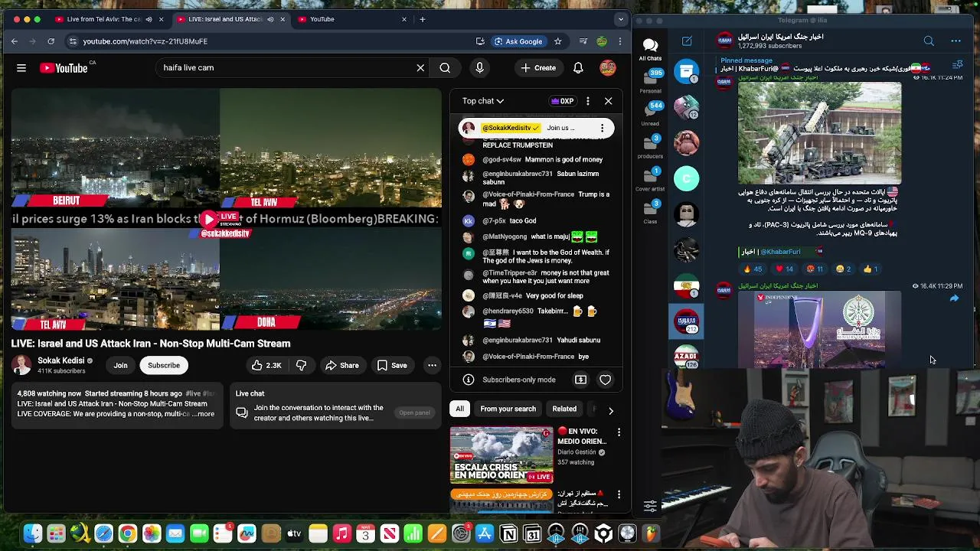This screenshot has width=980, height=551.
Task: Click the Ask Google button
Action: 518,41
